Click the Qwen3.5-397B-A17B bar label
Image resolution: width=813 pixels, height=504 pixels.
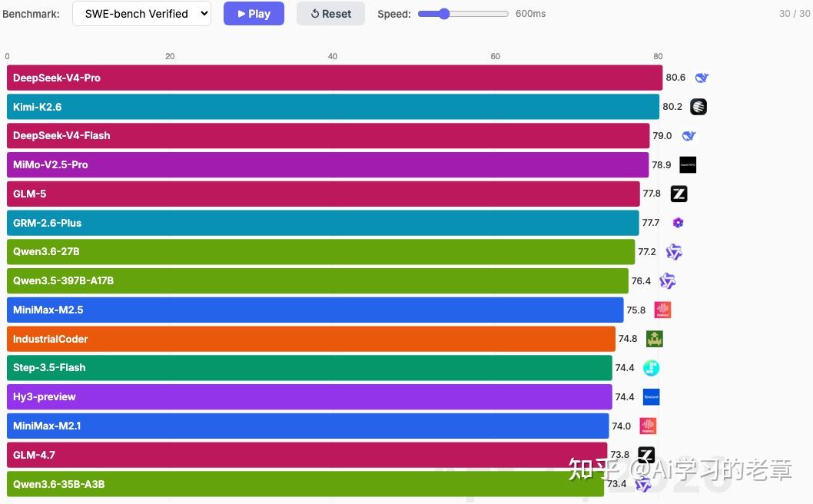click(63, 281)
